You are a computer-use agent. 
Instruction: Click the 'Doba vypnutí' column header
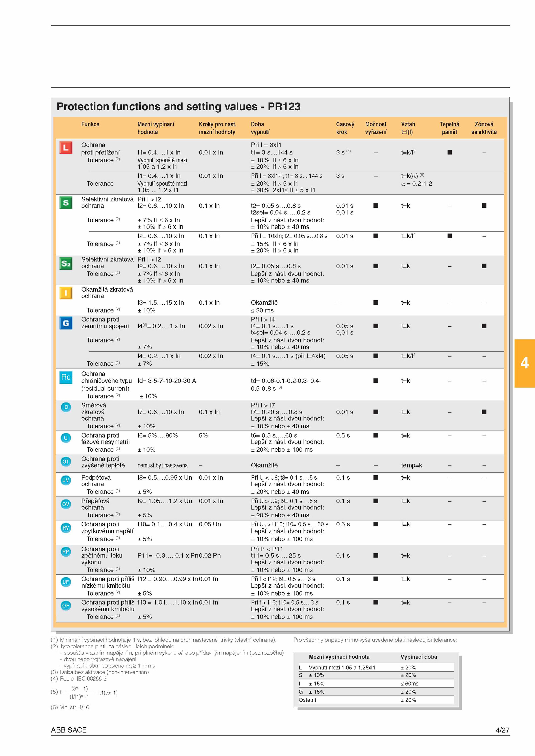click(260, 128)
